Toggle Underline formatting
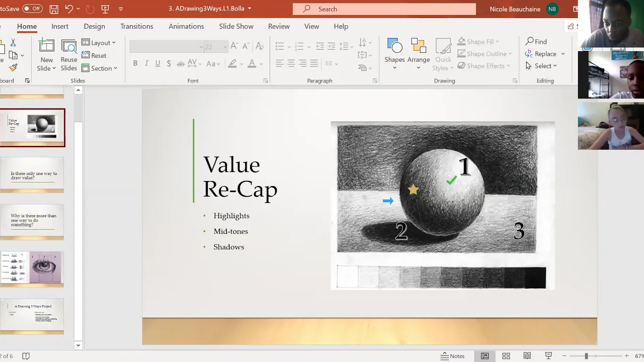 click(157, 63)
